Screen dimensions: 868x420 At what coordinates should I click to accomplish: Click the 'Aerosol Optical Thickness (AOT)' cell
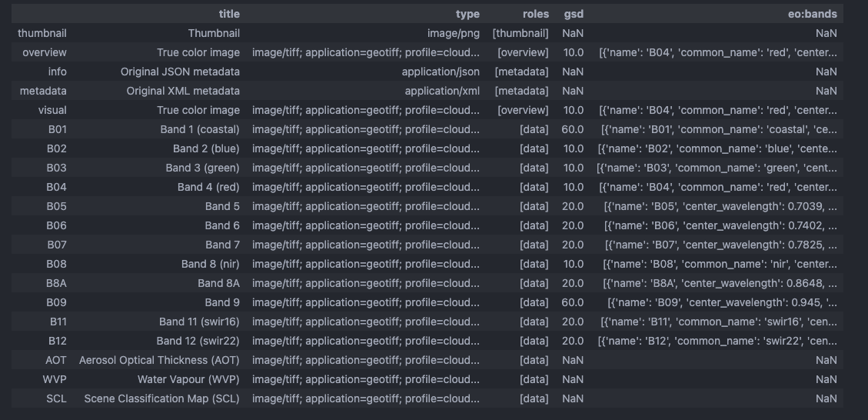[159, 360]
